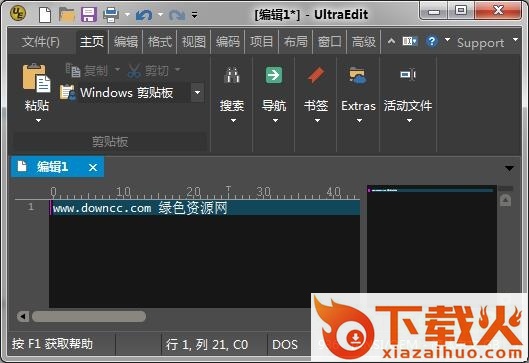Click the 活动文件 active file icon
This screenshot has height=363, width=529.
[408, 74]
